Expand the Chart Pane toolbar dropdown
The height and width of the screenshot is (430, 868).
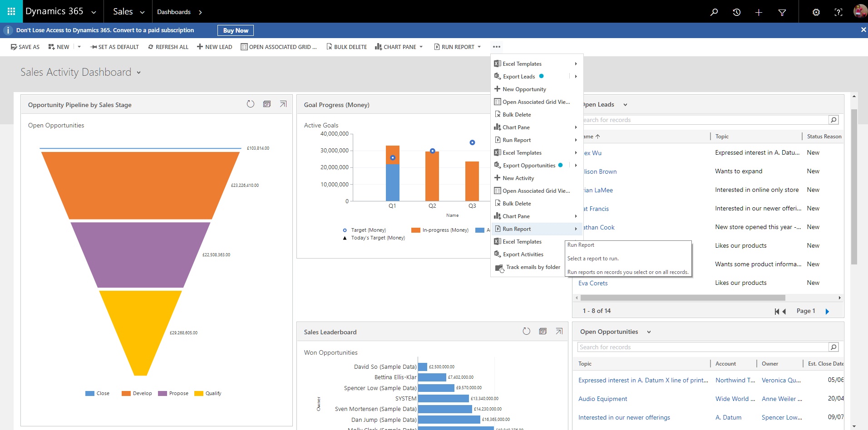(421, 47)
